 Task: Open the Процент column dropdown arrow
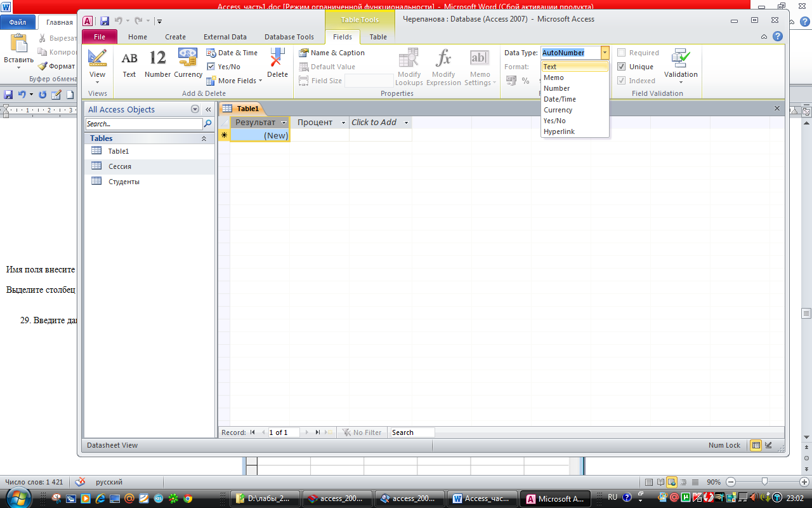point(343,123)
